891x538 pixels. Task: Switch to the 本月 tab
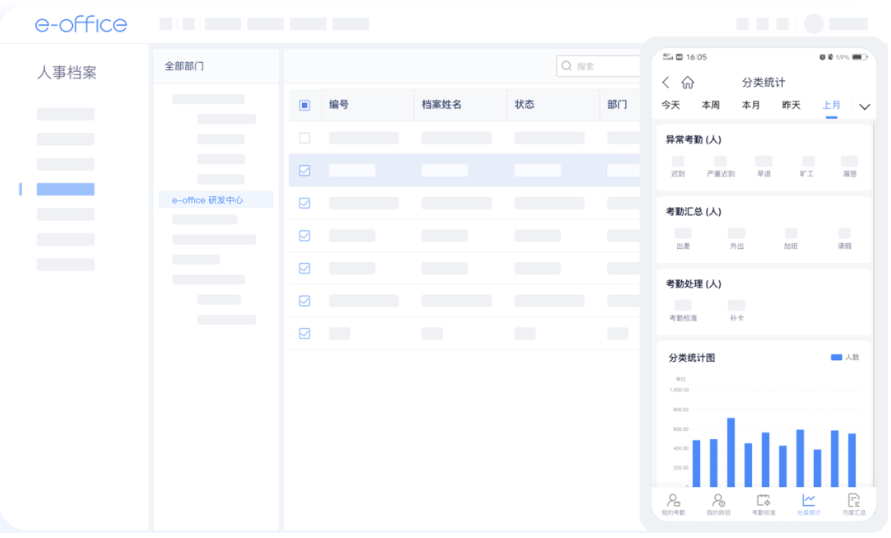(x=751, y=105)
